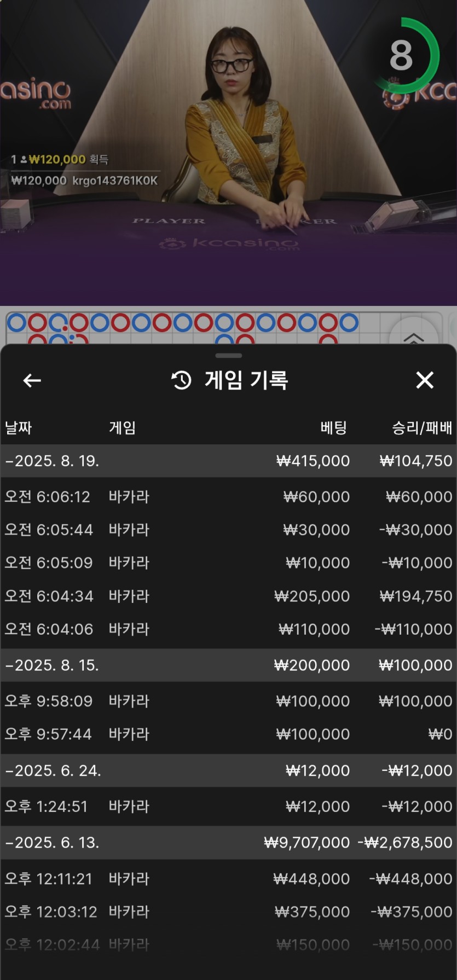Select the 승리/패배 column header
Screen dimensions: 457x980
(x=421, y=428)
